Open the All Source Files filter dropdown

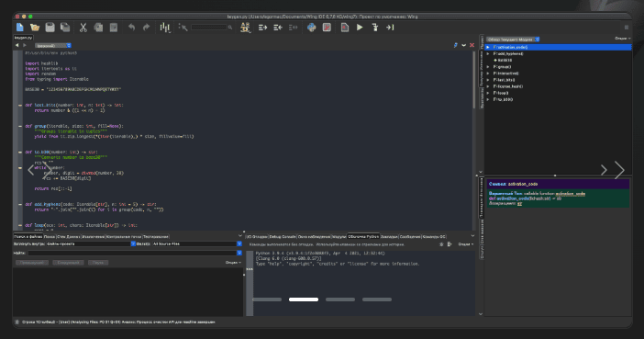click(x=197, y=244)
